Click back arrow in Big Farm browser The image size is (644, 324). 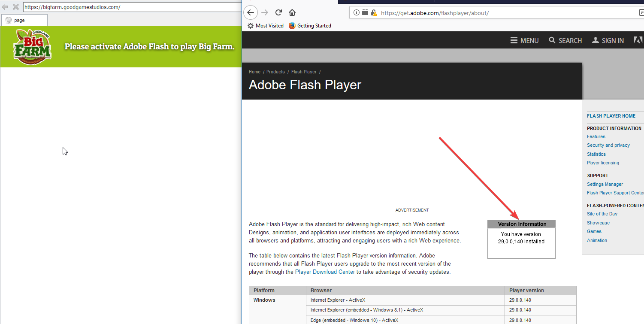[5, 7]
